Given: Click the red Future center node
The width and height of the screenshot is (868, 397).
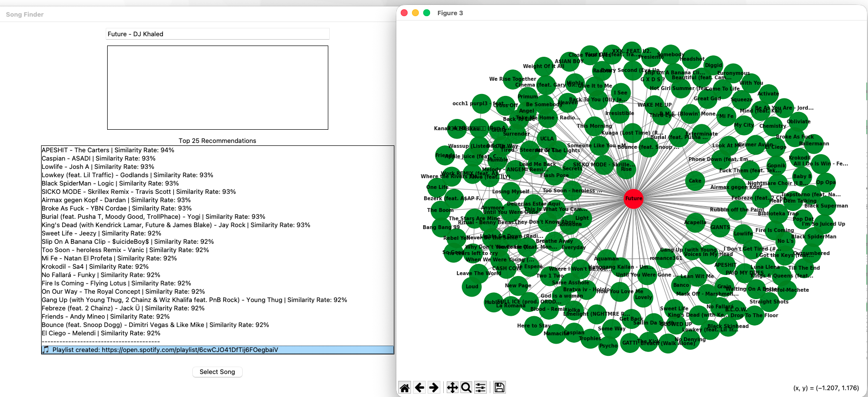Looking at the screenshot, I should point(634,198).
